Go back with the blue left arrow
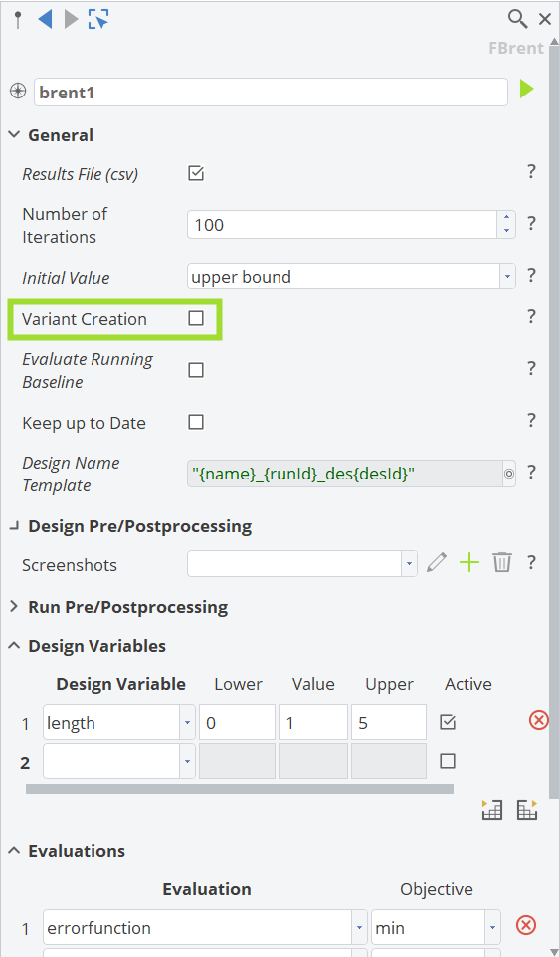The width and height of the screenshot is (560, 957). coord(45,20)
